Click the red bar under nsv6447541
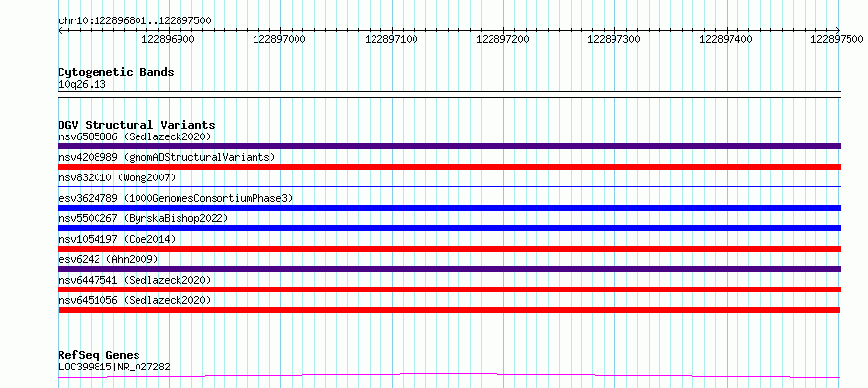The width and height of the screenshot is (868, 388). pos(449,290)
